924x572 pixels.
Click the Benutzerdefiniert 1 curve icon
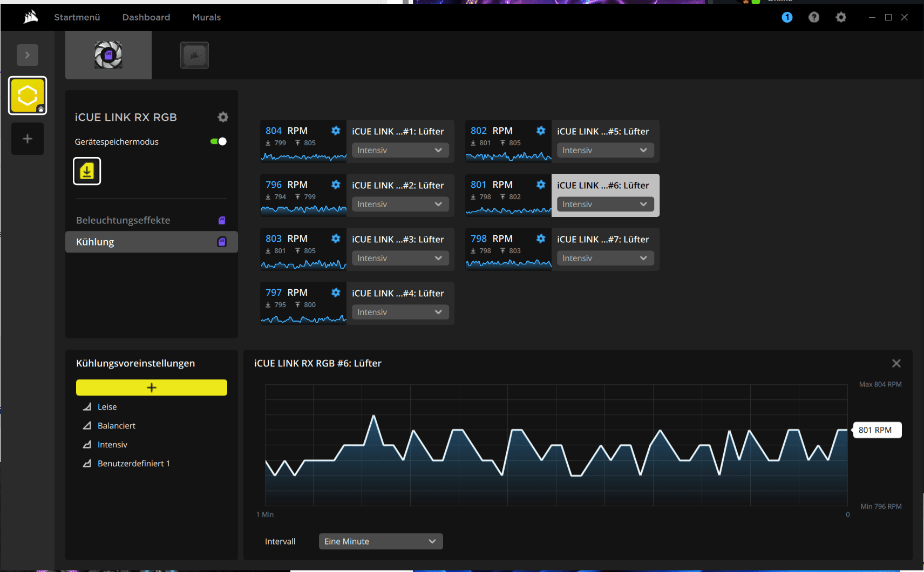coord(87,463)
